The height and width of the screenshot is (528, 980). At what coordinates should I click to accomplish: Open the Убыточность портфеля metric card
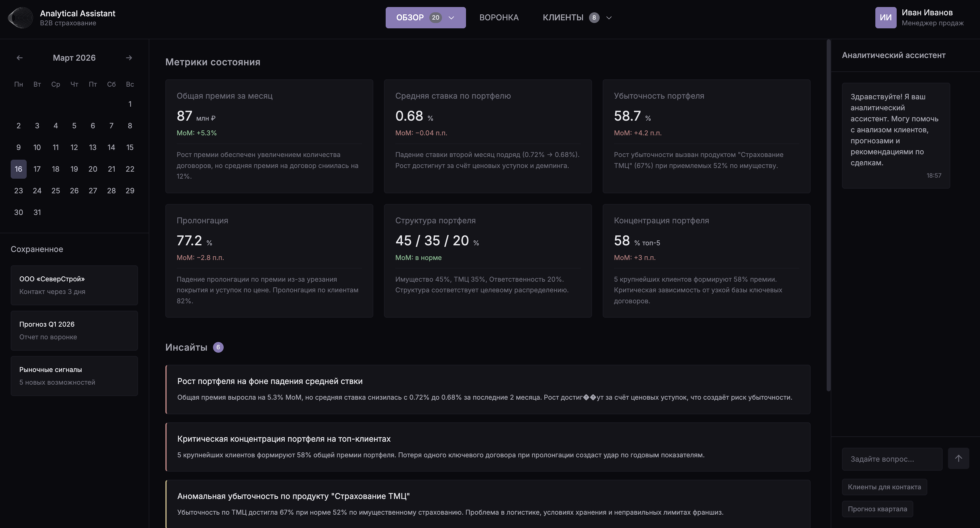[x=706, y=136]
